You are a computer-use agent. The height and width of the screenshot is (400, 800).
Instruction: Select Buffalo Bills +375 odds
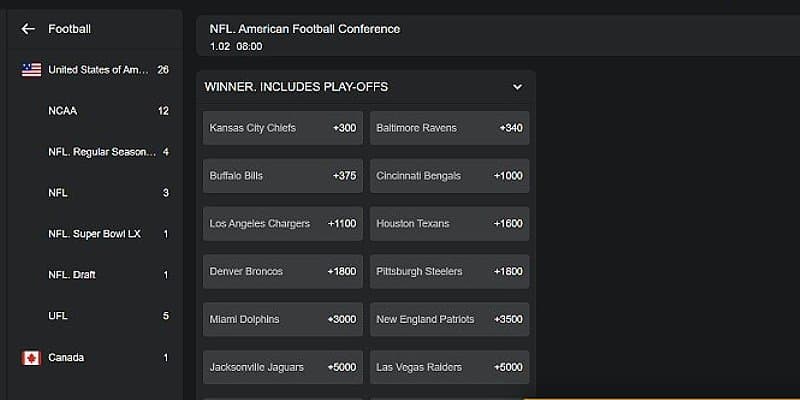[282, 176]
